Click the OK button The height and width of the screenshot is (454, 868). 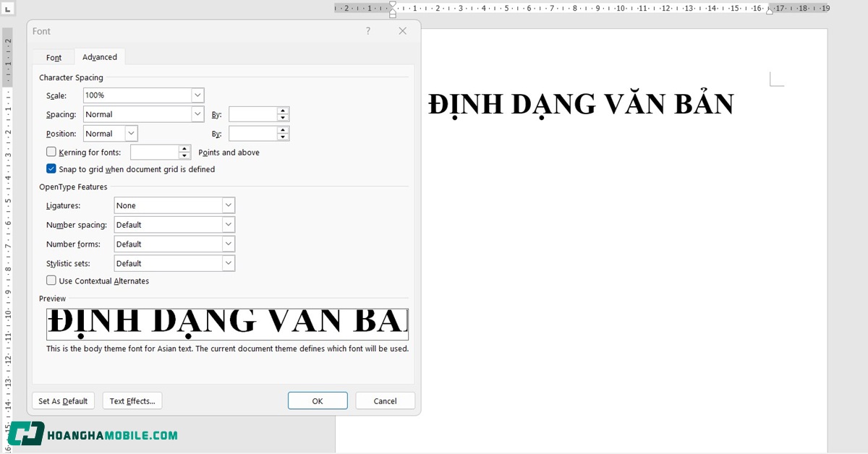318,401
